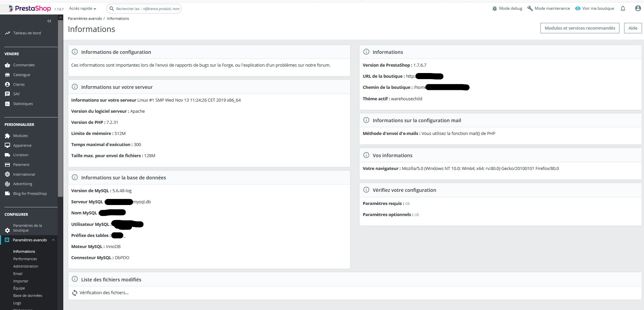This screenshot has width=644, height=310.
Task: Click the Paramètres optionnels ok status
Action: pyautogui.click(x=417, y=214)
